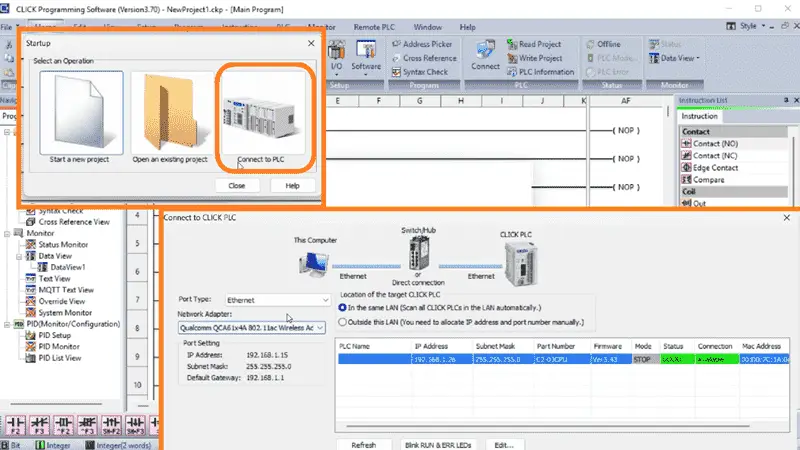800x450 pixels.
Task: Open DataView1 in navigation tree
Action: click(62, 267)
